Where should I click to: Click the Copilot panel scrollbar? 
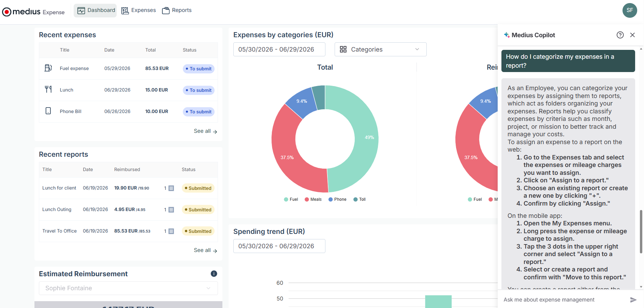(641, 232)
